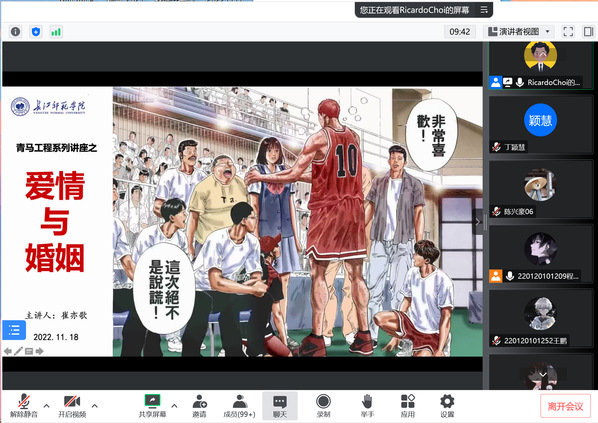Click the screen-share icon on RicardoChoi tile
This screenshot has height=423, width=598.
point(508,82)
